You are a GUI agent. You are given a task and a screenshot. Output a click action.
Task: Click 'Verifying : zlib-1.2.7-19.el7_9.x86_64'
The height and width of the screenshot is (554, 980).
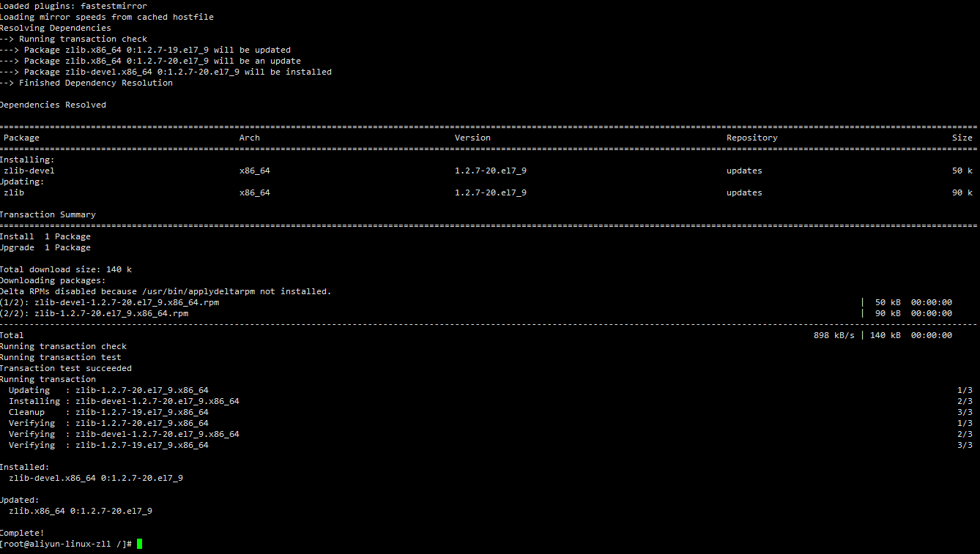pos(108,445)
